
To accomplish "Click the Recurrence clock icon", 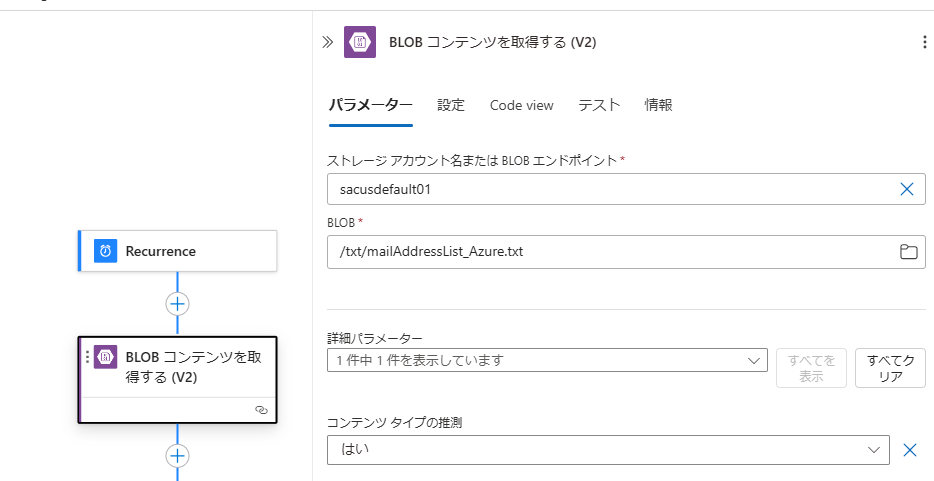I will pos(105,251).
